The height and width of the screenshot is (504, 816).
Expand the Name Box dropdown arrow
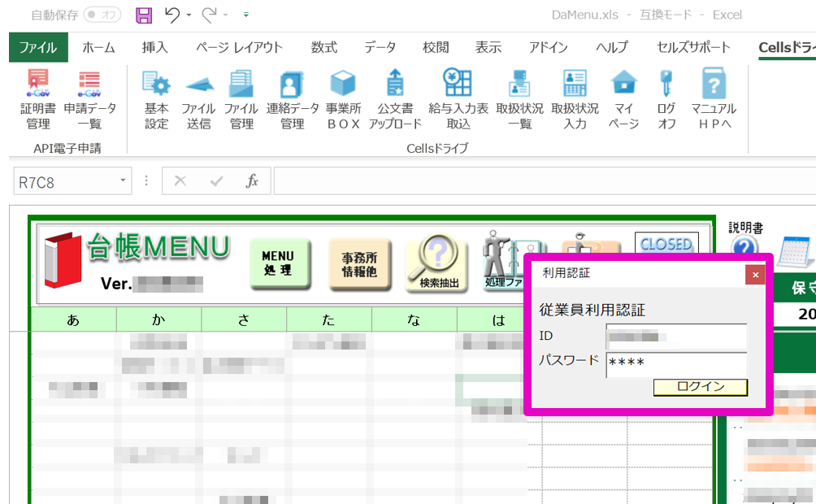tap(123, 180)
